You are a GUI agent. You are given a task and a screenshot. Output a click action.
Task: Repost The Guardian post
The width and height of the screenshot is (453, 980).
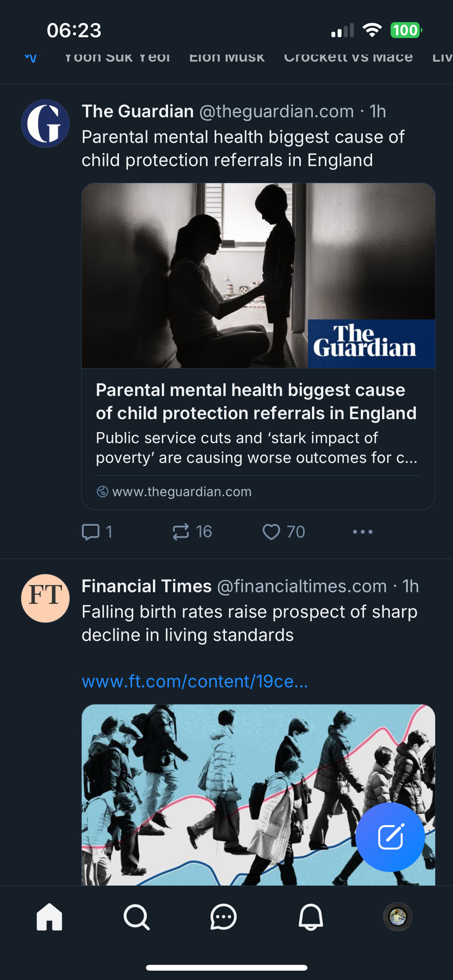point(181,532)
